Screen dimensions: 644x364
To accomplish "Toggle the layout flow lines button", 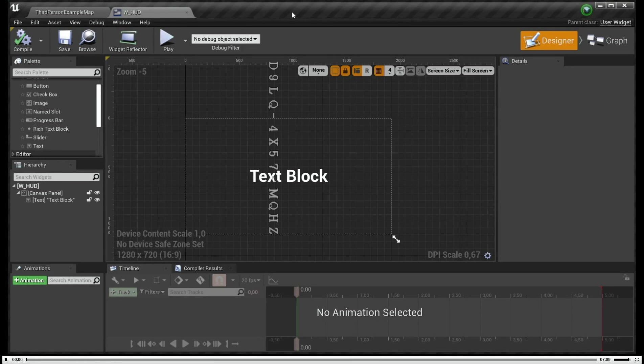I will pyautogui.click(x=356, y=71).
